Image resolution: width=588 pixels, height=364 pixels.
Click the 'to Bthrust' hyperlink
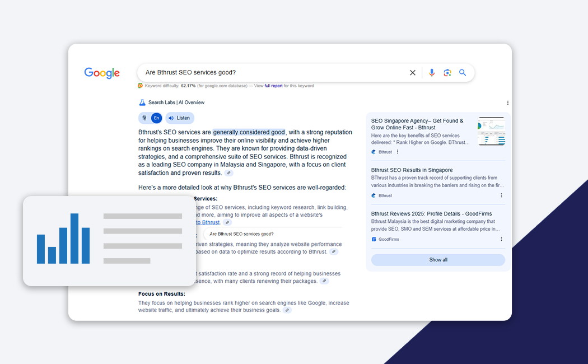[x=207, y=222]
